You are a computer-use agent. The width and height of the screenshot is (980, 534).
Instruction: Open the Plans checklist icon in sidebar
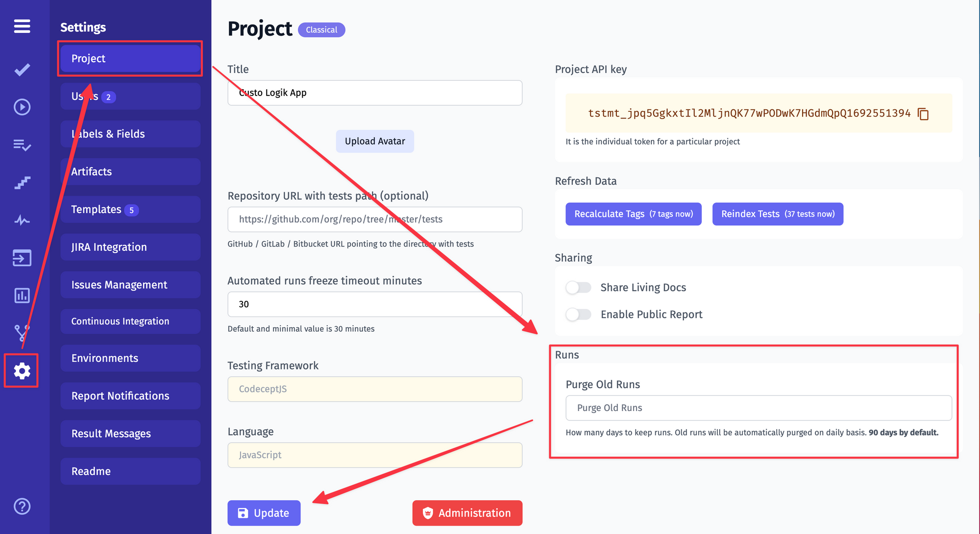[x=22, y=145]
